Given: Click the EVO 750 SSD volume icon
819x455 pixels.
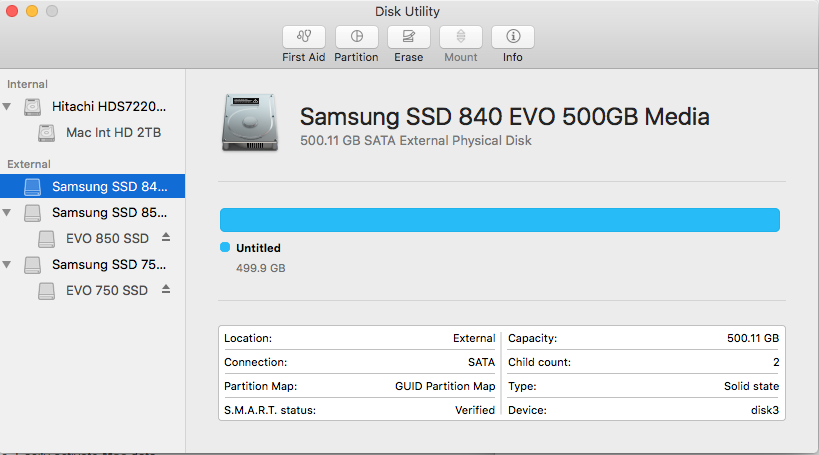Looking at the screenshot, I should coord(46,291).
